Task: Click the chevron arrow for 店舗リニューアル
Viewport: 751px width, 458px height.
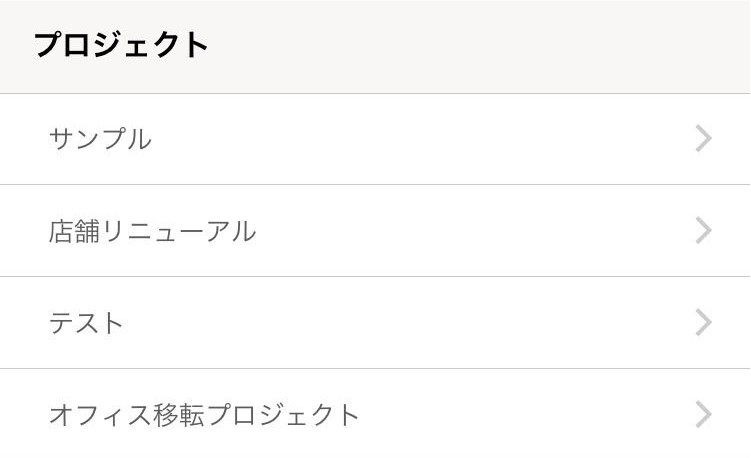Action: coord(703,231)
